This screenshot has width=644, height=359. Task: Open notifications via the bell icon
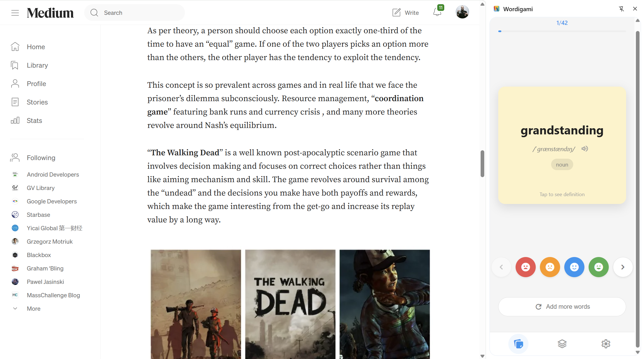coord(437,13)
